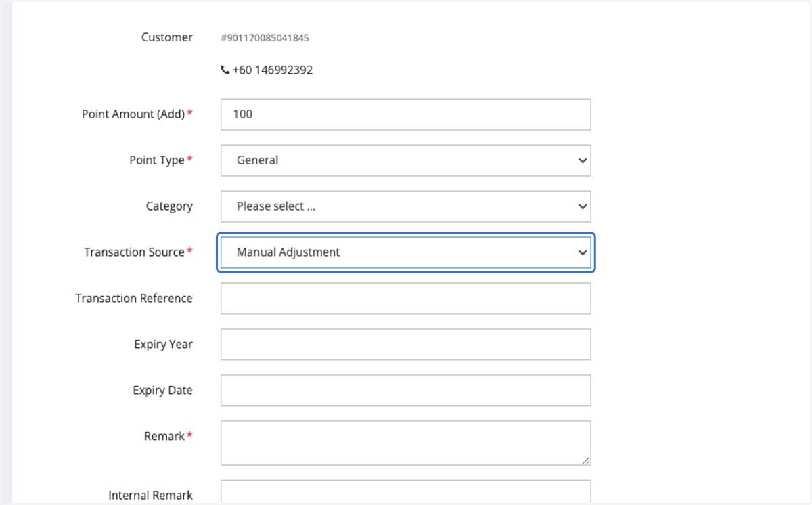This screenshot has width=812, height=505.
Task: Click the Expiry Date label
Action: pyautogui.click(x=162, y=391)
